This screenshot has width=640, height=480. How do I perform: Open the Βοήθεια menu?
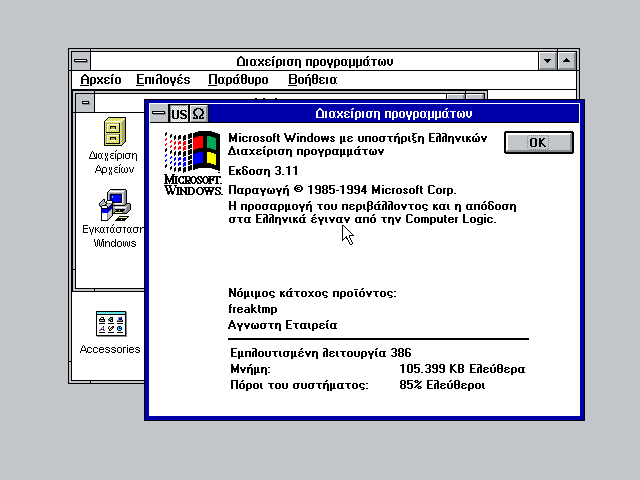[313, 80]
